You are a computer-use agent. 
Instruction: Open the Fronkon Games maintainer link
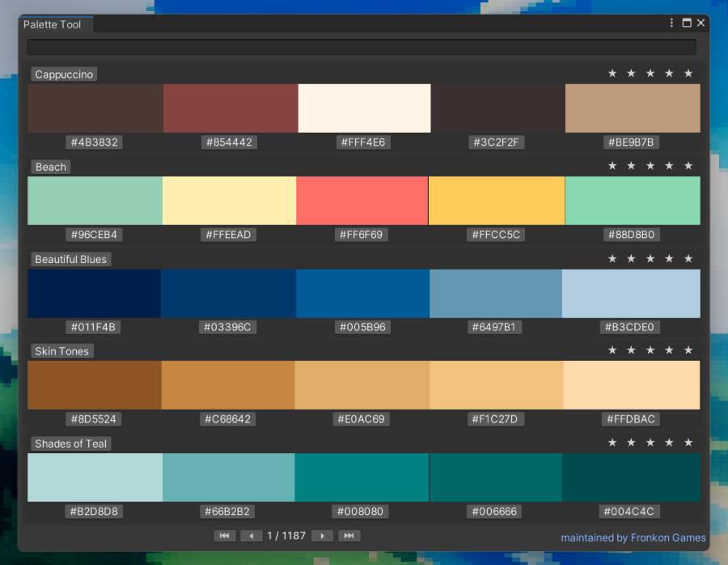click(633, 537)
